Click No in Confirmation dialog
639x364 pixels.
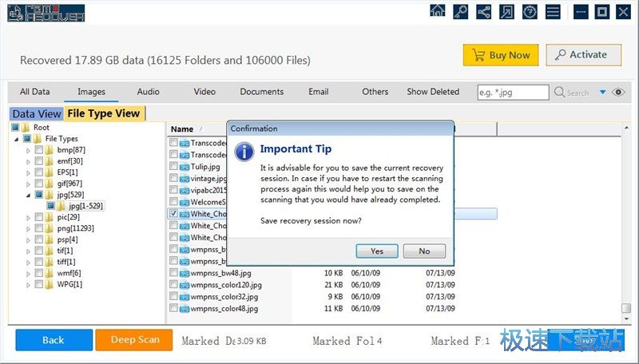coord(424,251)
